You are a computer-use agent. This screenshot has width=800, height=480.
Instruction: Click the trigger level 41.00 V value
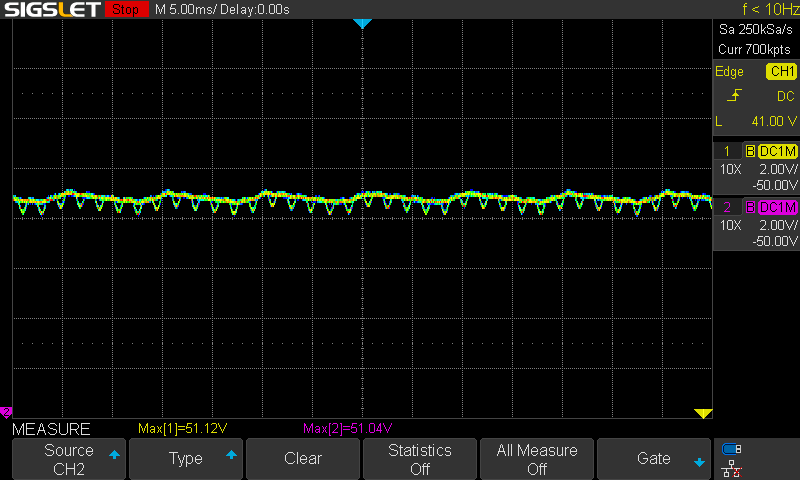click(x=774, y=121)
